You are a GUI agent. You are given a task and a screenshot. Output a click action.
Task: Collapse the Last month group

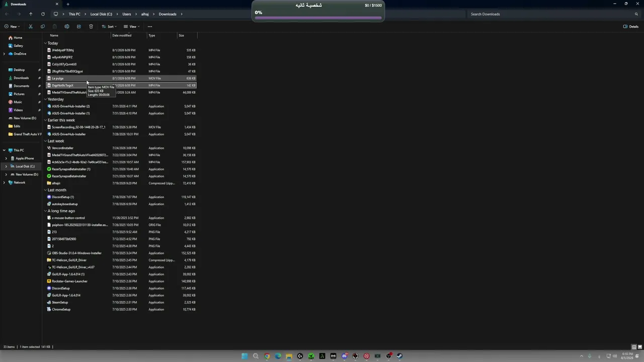tap(45, 190)
